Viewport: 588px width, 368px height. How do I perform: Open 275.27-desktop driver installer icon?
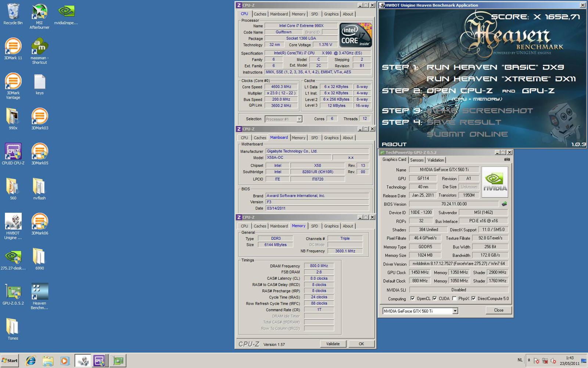coord(13,259)
